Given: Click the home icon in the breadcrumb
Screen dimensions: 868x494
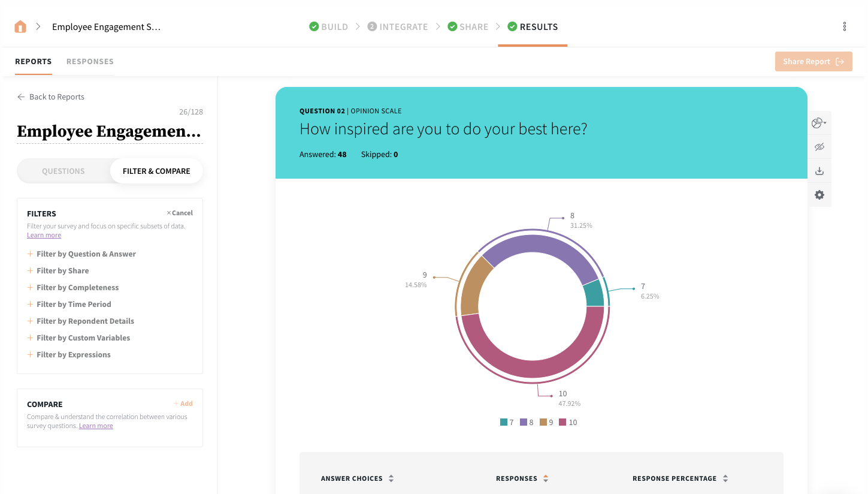Looking at the screenshot, I should [20, 26].
